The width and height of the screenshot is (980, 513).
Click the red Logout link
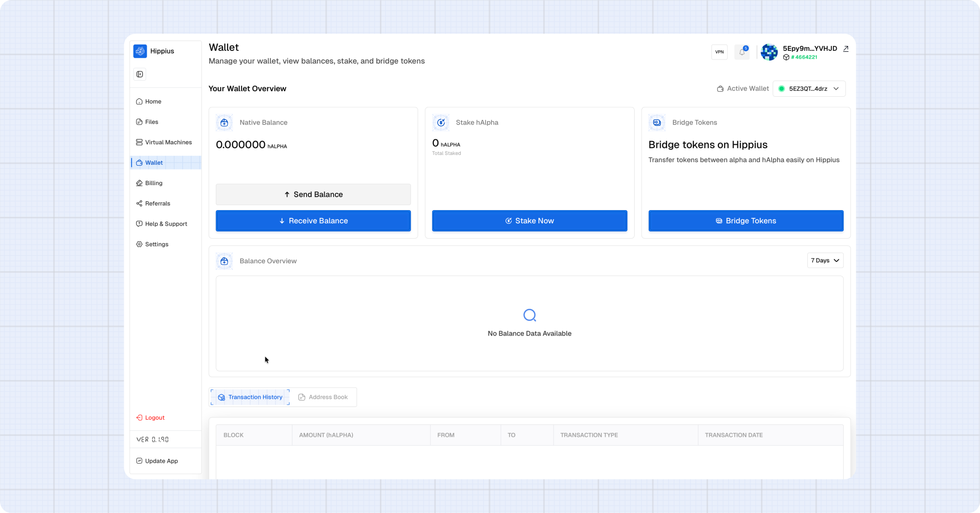tap(150, 418)
